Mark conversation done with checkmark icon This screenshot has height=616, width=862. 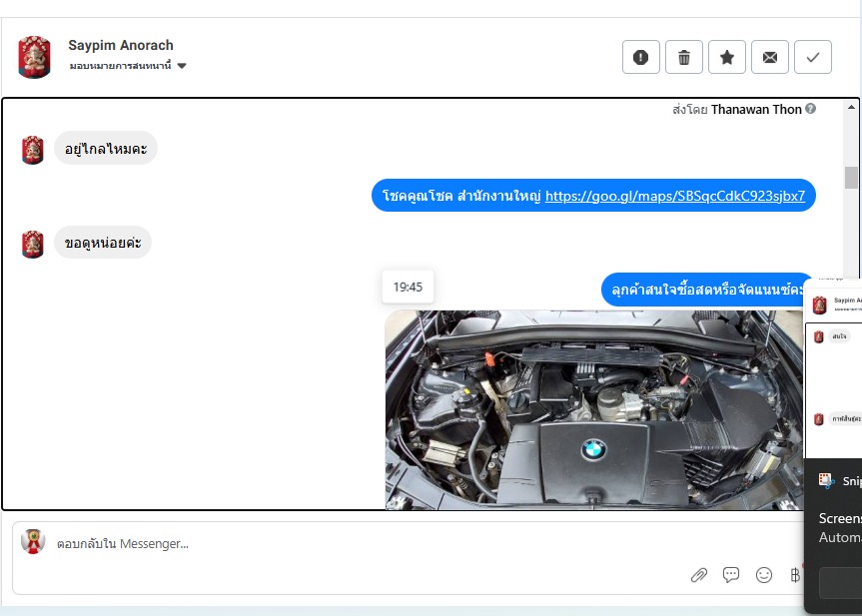click(x=812, y=57)
